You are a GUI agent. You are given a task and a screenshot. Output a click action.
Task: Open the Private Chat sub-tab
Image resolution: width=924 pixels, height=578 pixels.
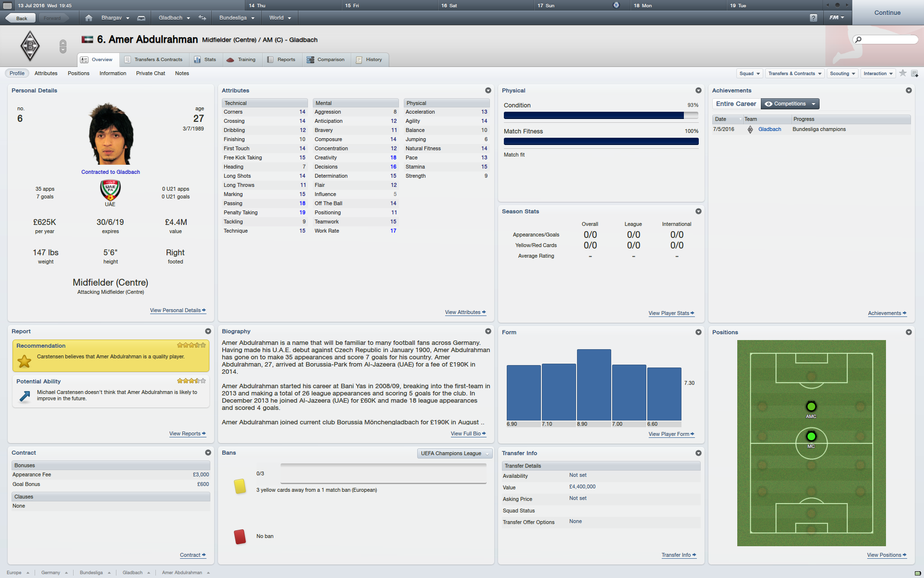[x=150, y=74]
